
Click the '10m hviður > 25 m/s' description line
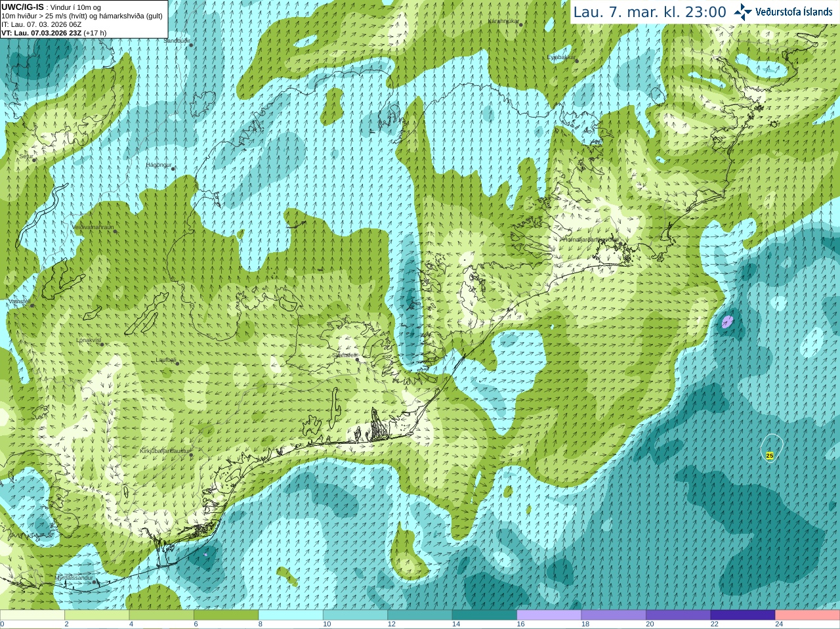coord(83,16)
